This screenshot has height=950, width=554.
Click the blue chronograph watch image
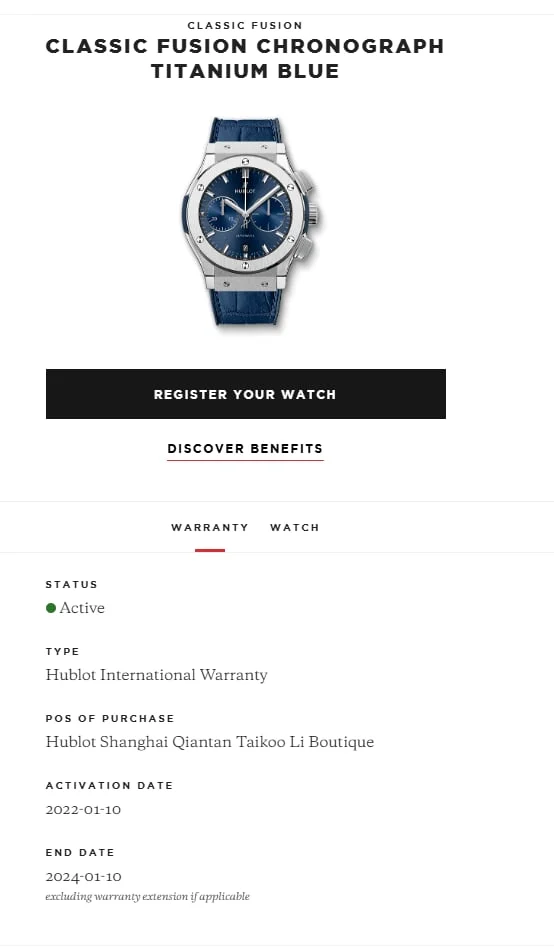pos(250,223)
